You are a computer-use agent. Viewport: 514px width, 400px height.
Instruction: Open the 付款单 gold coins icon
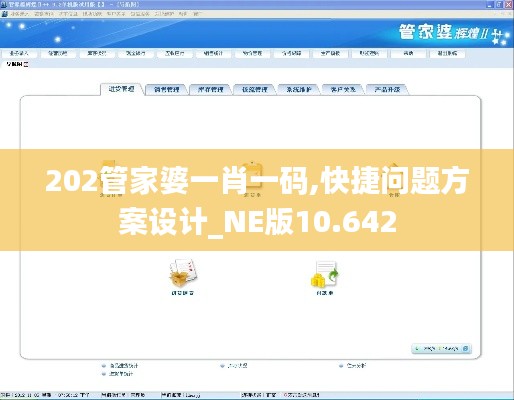point(325,274)
